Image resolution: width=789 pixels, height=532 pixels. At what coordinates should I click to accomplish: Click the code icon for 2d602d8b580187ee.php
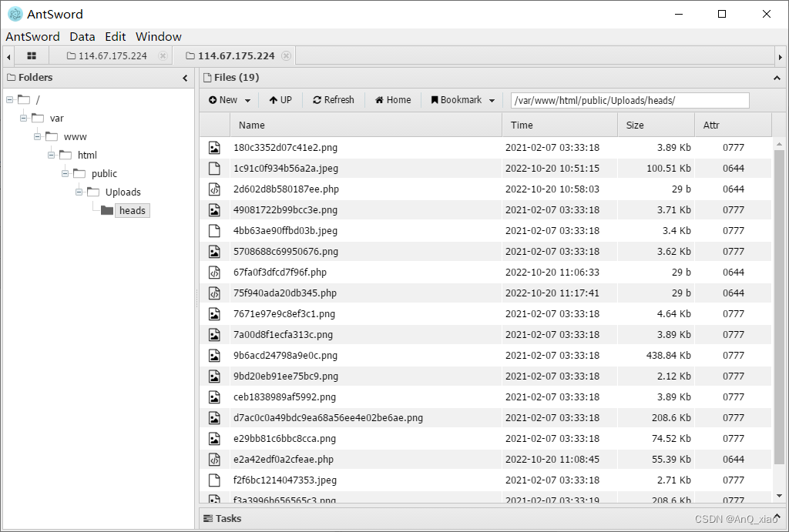click(214, 189)
